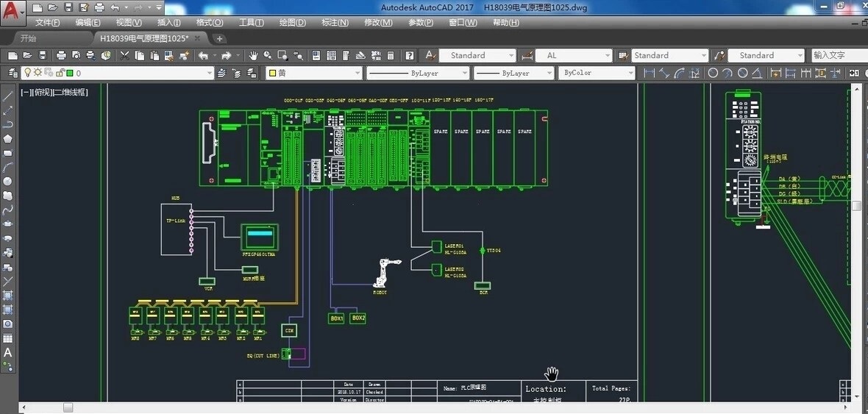This screenshot has width=868, height=414.
Task: Add a new drawing tab with plus button
Action: (x=219, y=38)
